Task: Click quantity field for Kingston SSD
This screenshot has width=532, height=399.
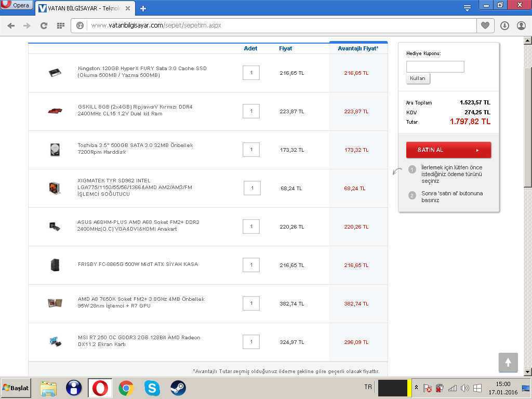Action: coord(251,73)
